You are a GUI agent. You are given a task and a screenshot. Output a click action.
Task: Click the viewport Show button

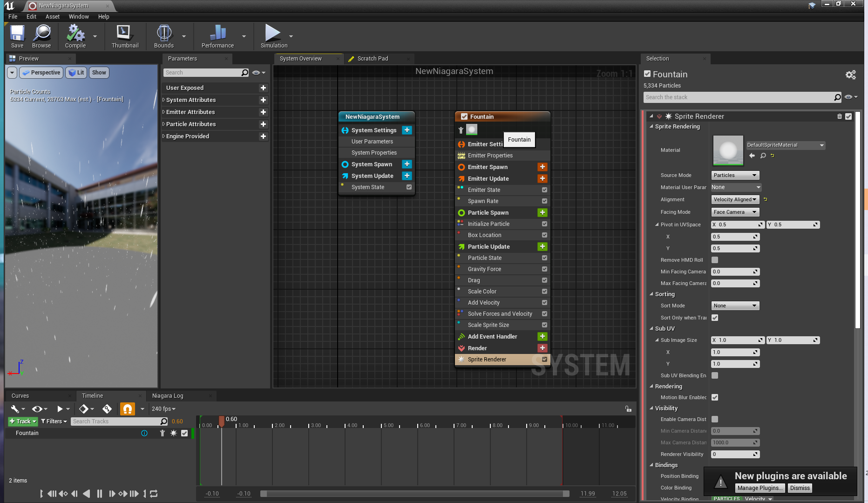pos(99,73)
